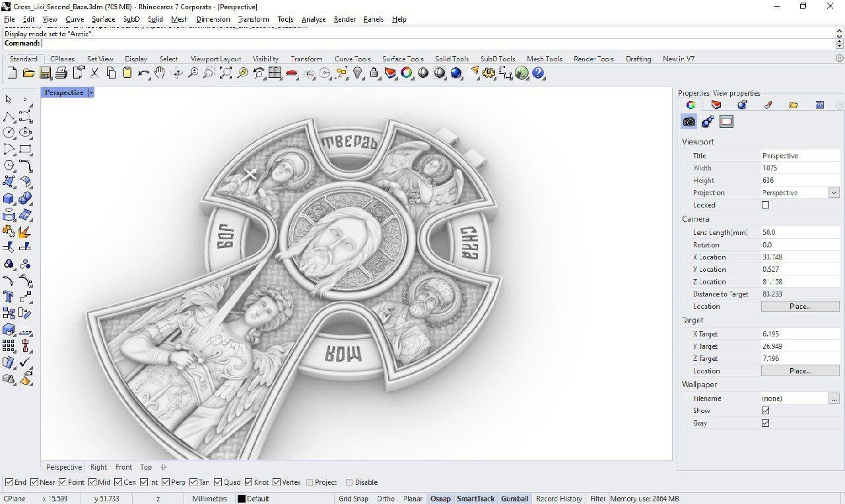Viewport: 845px width, 504px height.
Task: Uncheck the wallpaper Show checkbox
Action: [766, 410]
